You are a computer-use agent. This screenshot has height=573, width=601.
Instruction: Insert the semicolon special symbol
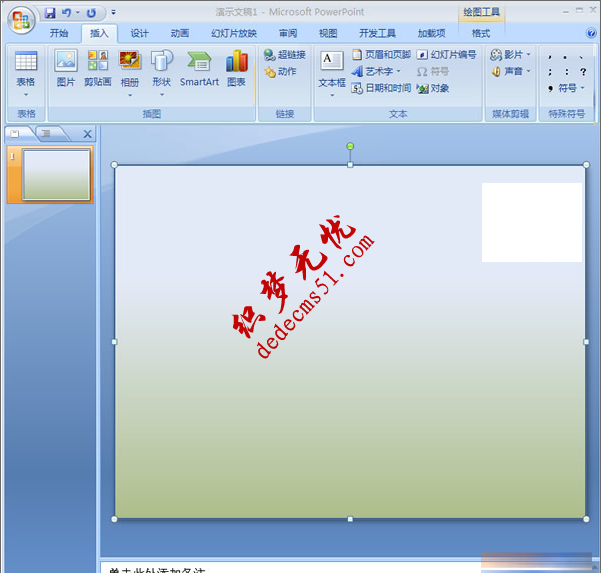pos(550,72)
